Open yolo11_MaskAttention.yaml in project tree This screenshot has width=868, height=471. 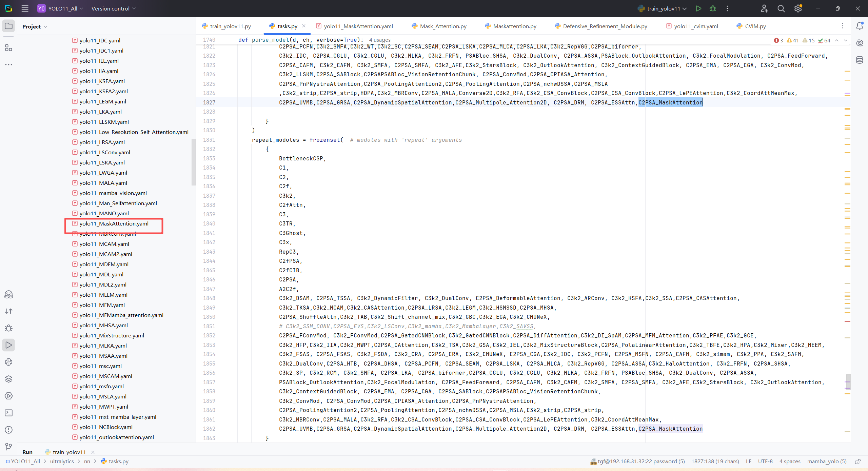(114, 223)
